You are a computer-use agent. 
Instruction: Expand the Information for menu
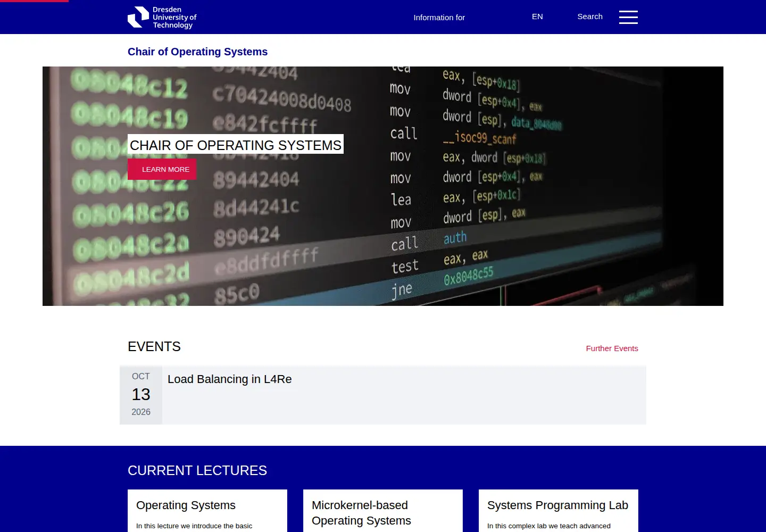pyautogui.click(x=439, y=18)
